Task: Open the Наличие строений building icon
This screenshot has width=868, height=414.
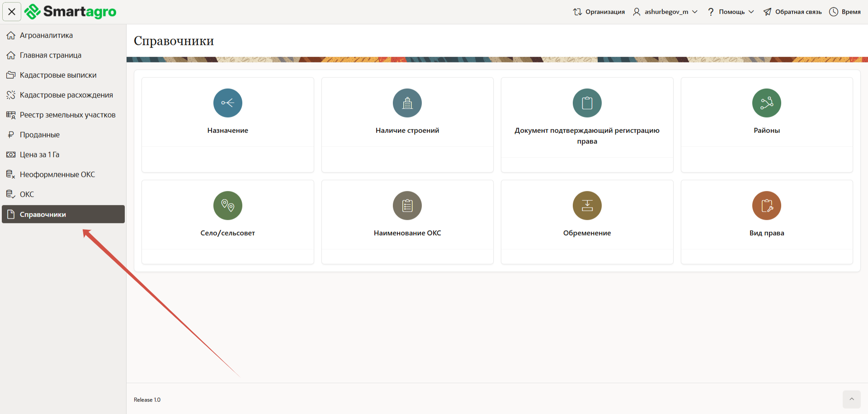Action: point(407,103)
